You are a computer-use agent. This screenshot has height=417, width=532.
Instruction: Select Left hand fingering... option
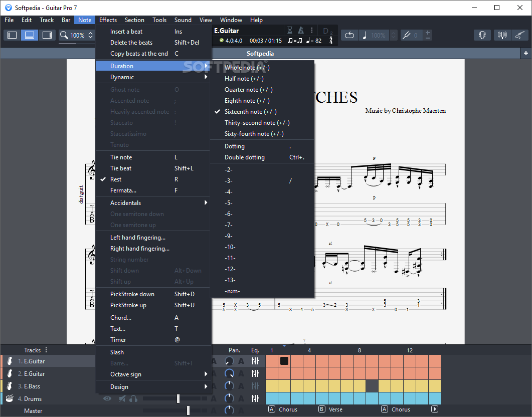(x=152, y=237)
